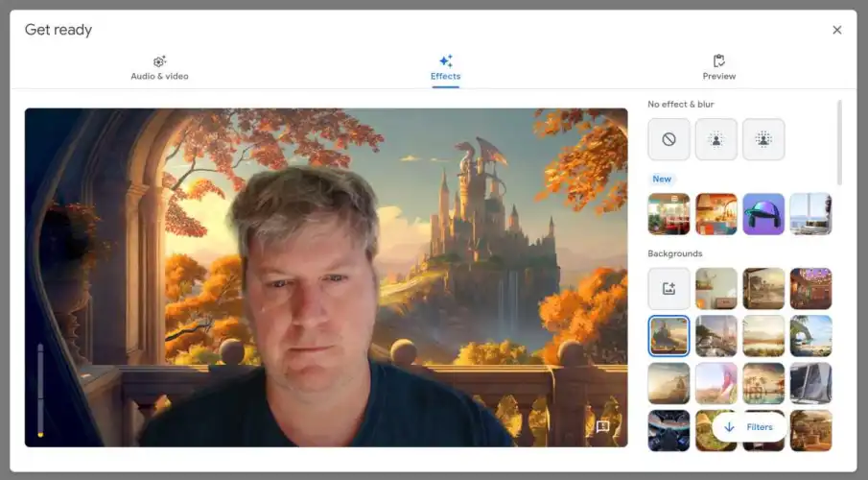Select the beach cave background thumbnail
868x480 pixels.
[810, 336]
